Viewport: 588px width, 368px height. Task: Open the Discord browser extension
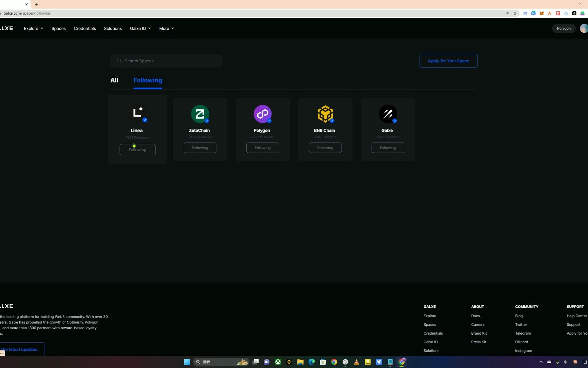click(525, 13)
